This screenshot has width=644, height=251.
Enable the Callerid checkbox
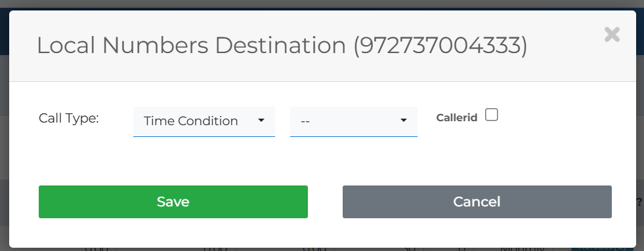click(x=491, y=115)
